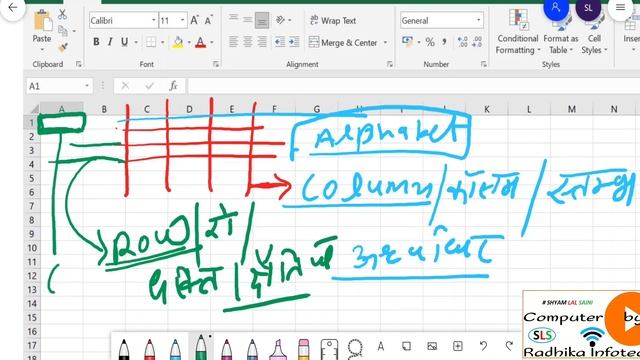Apply the red font color
Screen dimensions: 640x360
click(200, 42)
